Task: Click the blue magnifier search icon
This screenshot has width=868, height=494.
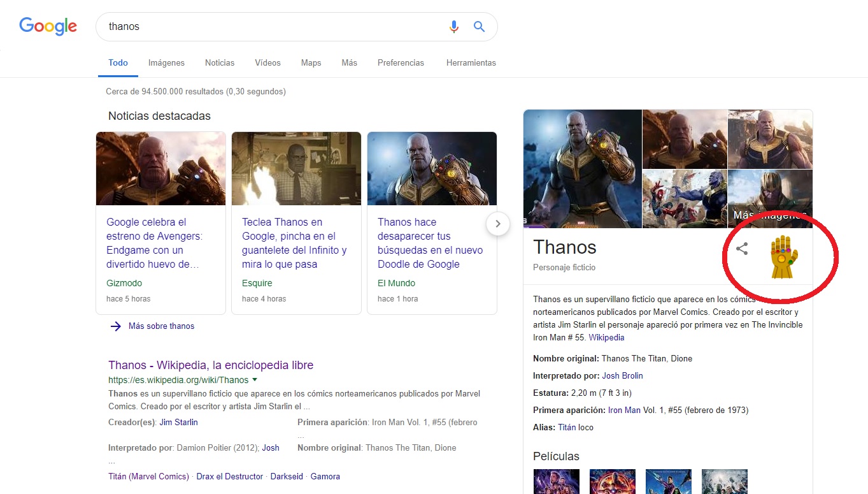Action: click(x=479, y=27)
